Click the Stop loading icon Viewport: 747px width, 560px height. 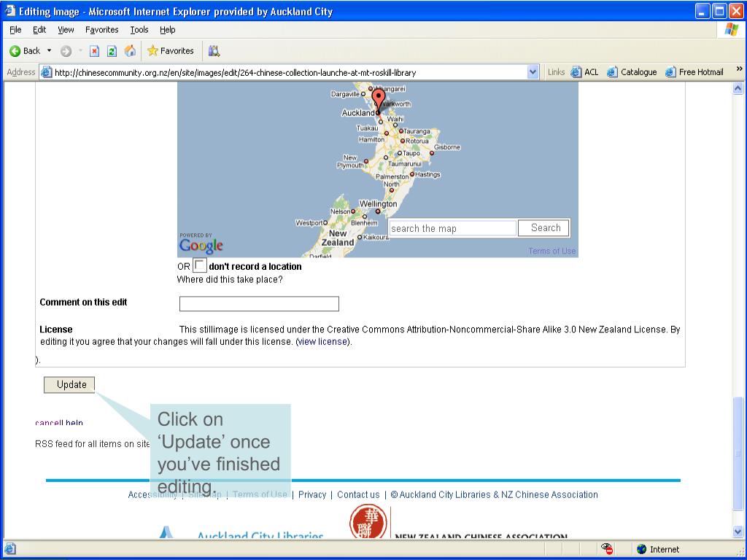pos(94,51)
